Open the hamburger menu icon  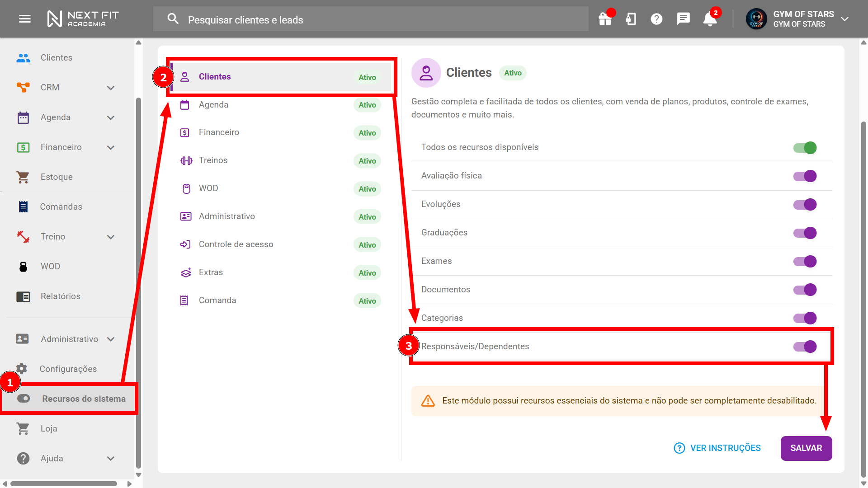pyautogui.click(x=25, y=19)
